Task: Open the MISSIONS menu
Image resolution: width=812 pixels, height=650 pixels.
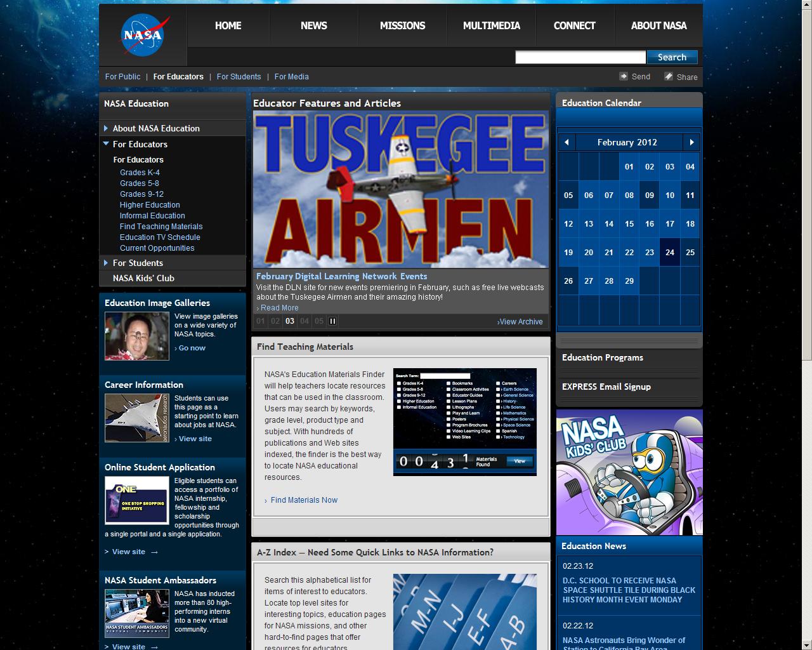Action: tap(402, 25)
